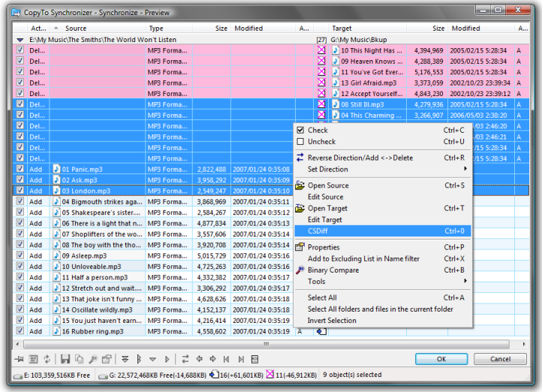Click the Open Source folder icon

click(x=301, y=185)
